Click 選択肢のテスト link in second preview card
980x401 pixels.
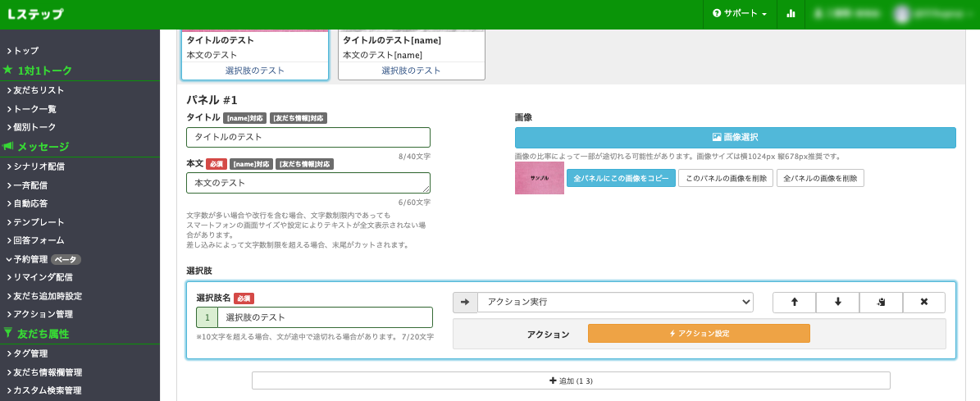(x=411, y=71)
